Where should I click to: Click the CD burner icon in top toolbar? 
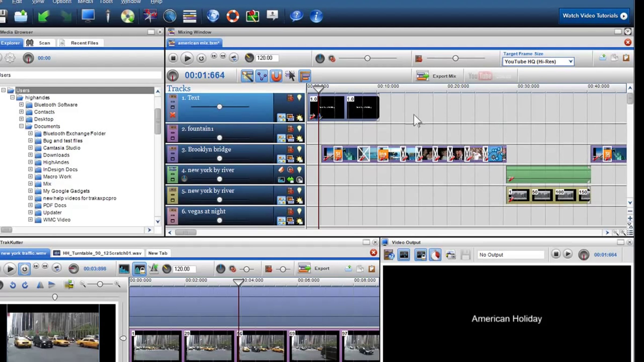pos(127,16)
